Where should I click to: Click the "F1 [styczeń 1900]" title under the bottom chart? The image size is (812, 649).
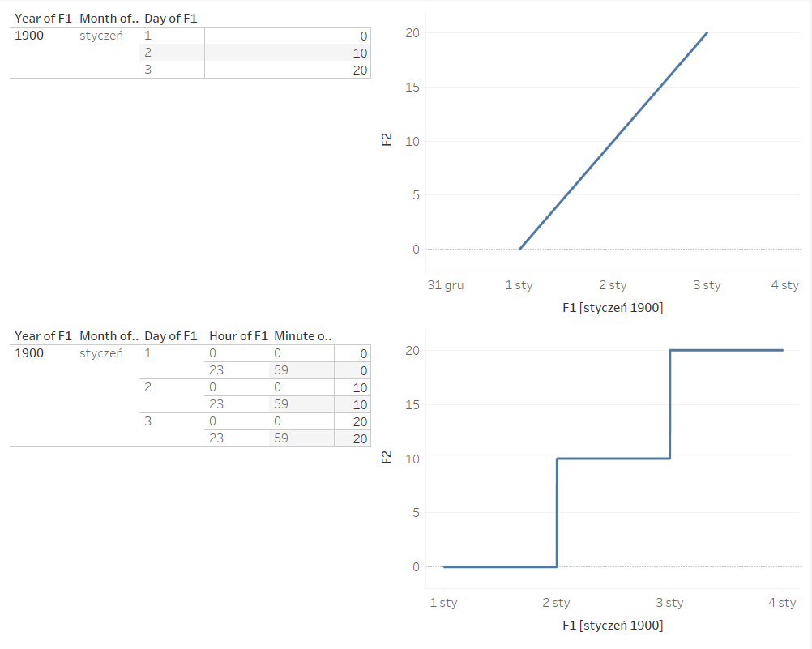[x=612, y=626]
